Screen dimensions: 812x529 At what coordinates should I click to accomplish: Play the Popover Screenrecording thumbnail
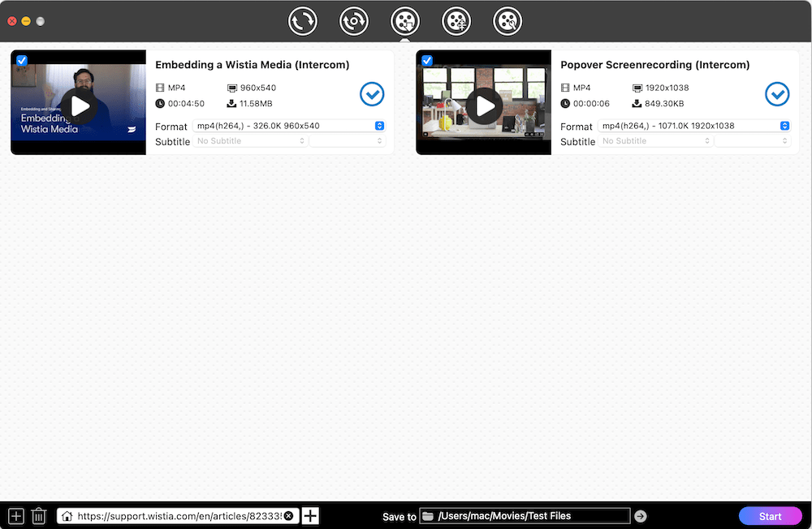pyautogui.click(x=484, y=106)
